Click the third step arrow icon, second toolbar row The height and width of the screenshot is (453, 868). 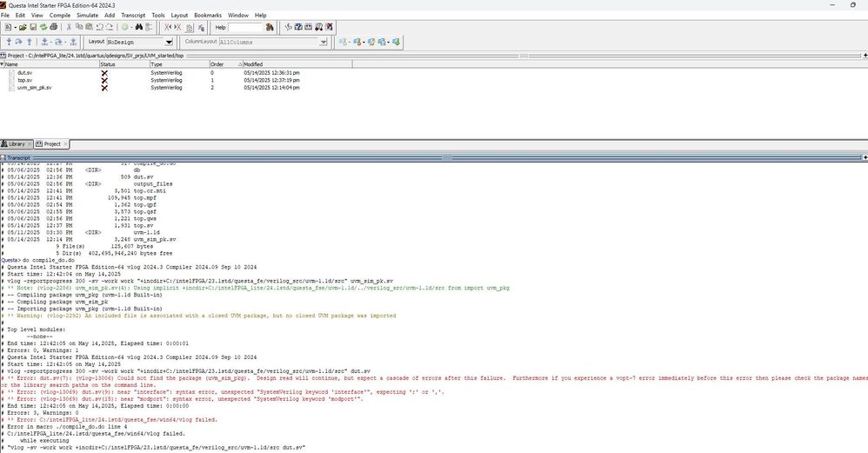tap(30, 42)
